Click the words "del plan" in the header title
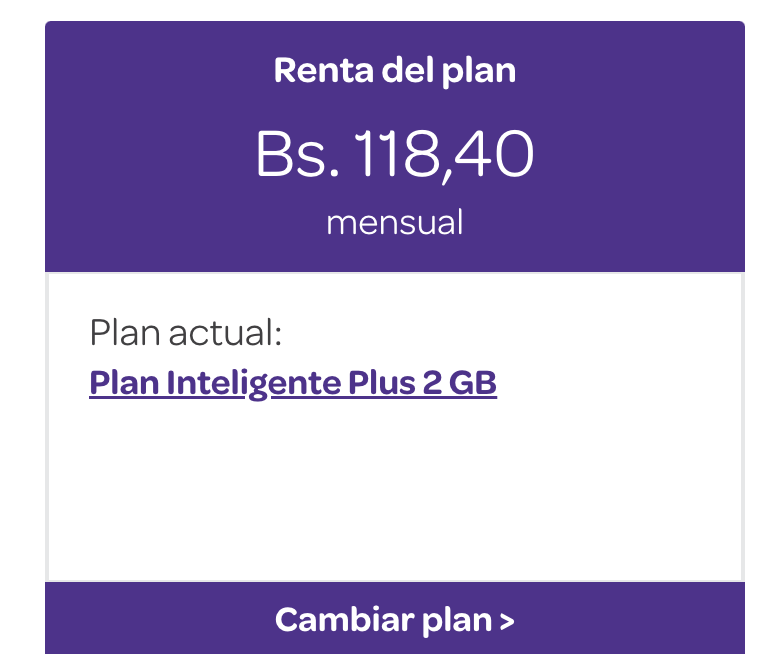 pyautogui.click(x=441, y=72)
